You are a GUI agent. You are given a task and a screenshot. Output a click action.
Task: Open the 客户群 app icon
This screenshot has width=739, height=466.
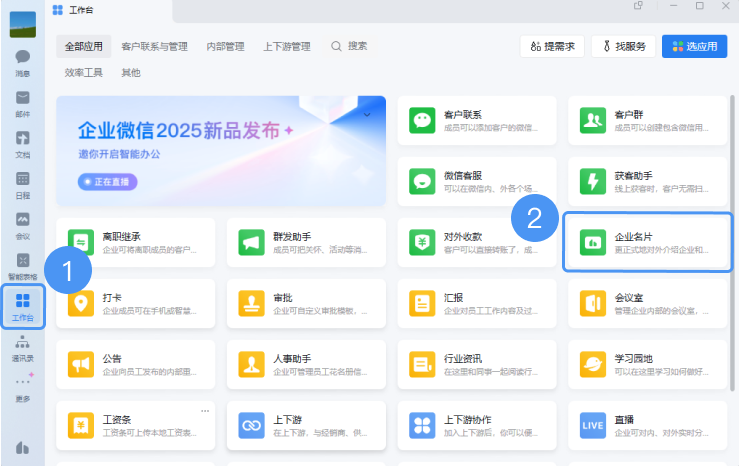point(592,121)
